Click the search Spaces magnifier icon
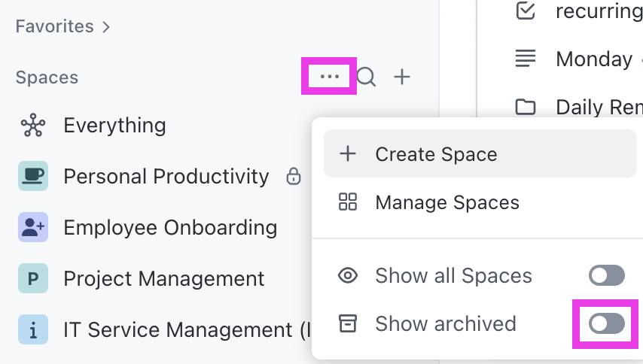This screenshot has height=364, width=643. (x=366, y=77)
